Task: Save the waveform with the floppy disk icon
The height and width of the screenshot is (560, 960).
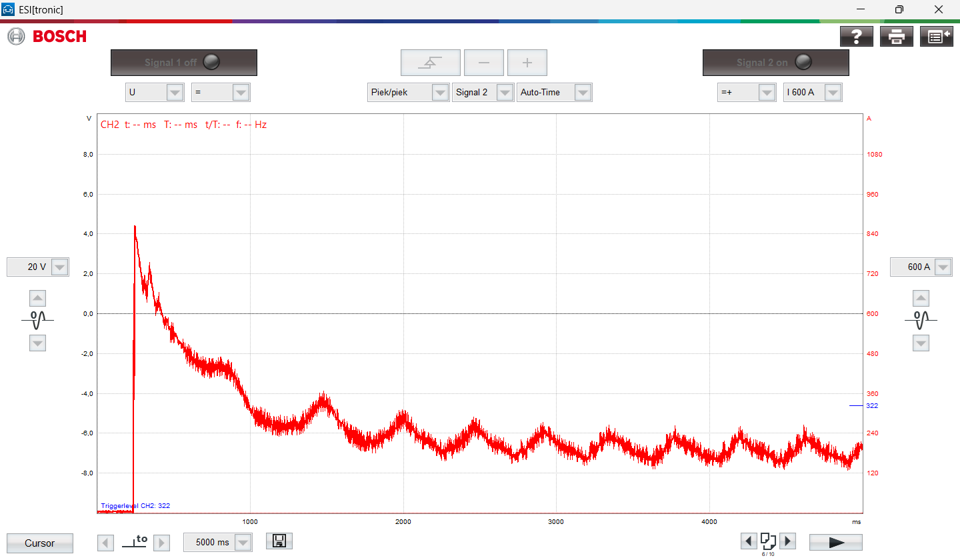Action: point(279,541)
